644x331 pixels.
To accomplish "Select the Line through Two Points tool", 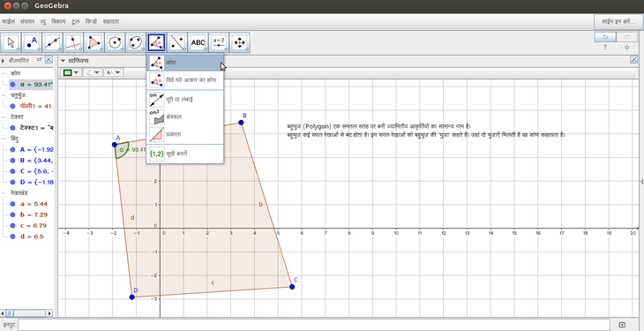I will click(x=53, y=42).
